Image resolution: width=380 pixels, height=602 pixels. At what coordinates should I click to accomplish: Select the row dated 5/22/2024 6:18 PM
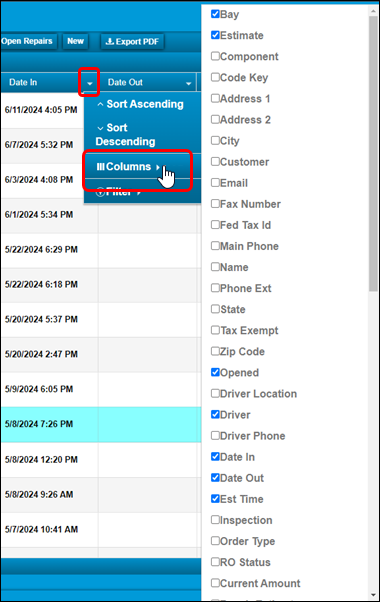click(101, 285)
